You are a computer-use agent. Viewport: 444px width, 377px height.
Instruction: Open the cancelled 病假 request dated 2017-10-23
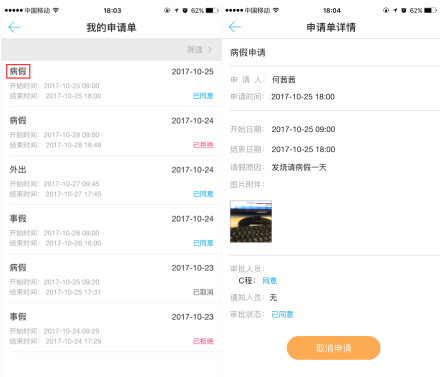[x=111, y=278]
